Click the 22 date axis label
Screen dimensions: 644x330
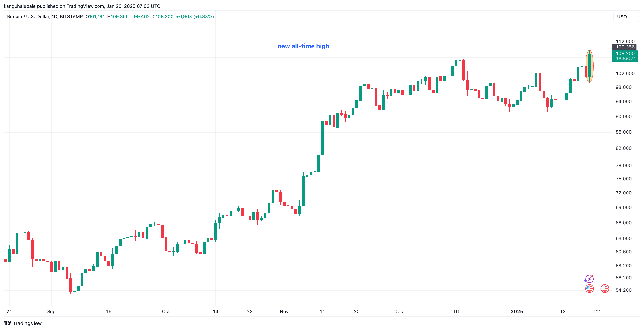coord(597,311)
